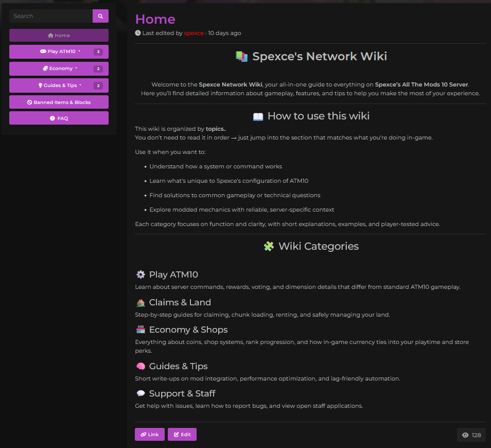Click the lightbulb icon beside Guides & Tips
Image resolution: width=491 pixels, height=448 pixels.
pos(40,85)
